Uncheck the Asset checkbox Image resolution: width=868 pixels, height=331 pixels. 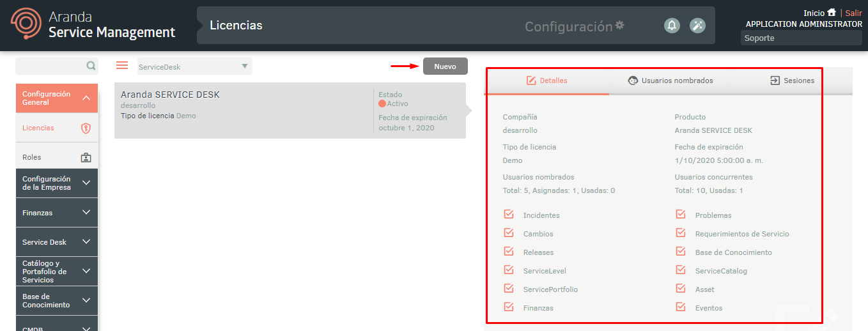(x=681, y=289)
